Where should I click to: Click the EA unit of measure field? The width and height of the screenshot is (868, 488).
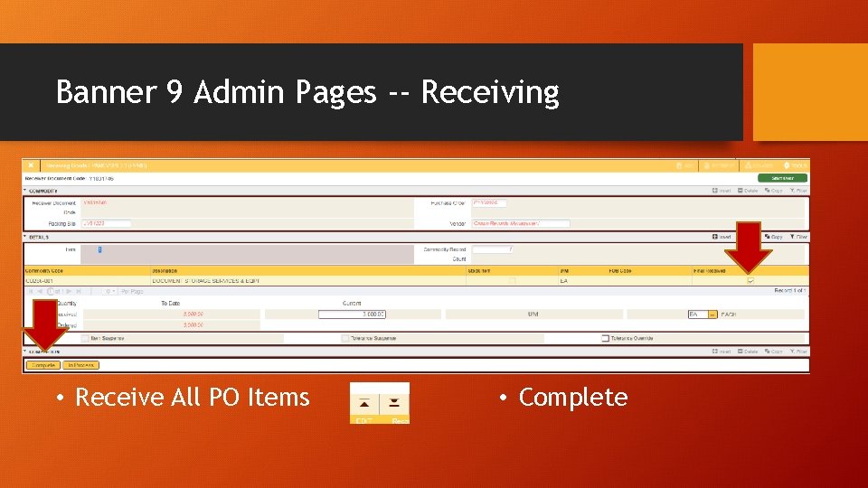[697, 314]
